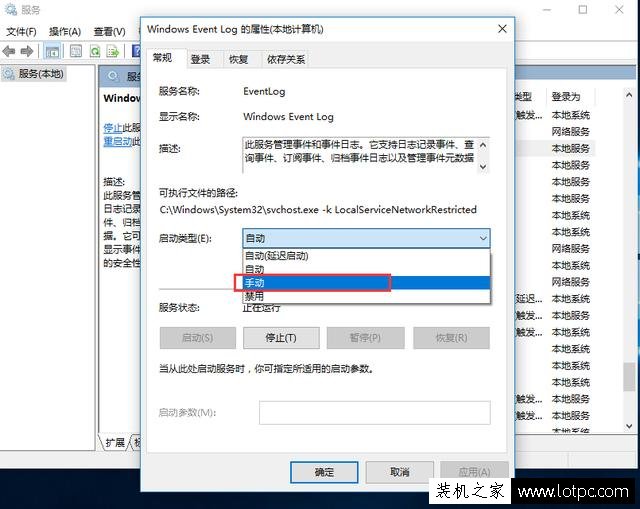Maximize the Services window
Screen dimensions: 640x509
tap(583, 9)
